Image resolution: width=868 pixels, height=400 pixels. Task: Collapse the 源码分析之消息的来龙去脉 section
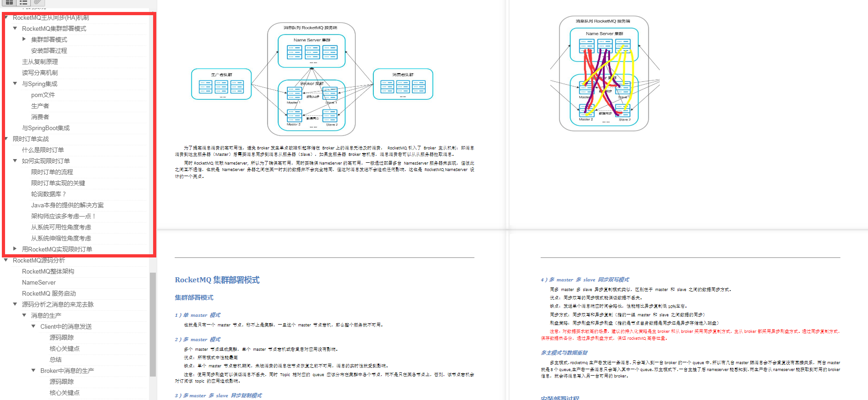coord(15,304)
